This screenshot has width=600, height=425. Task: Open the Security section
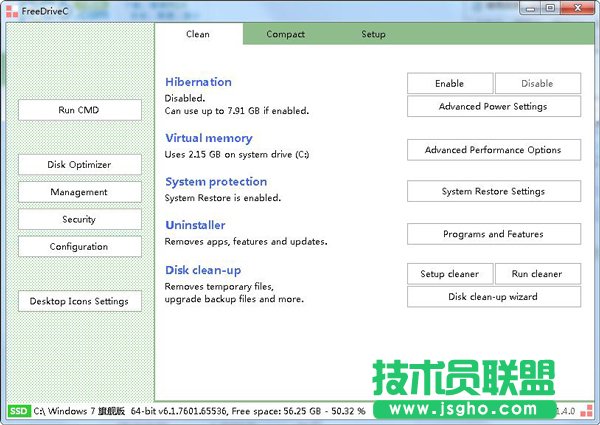point(79,219)
